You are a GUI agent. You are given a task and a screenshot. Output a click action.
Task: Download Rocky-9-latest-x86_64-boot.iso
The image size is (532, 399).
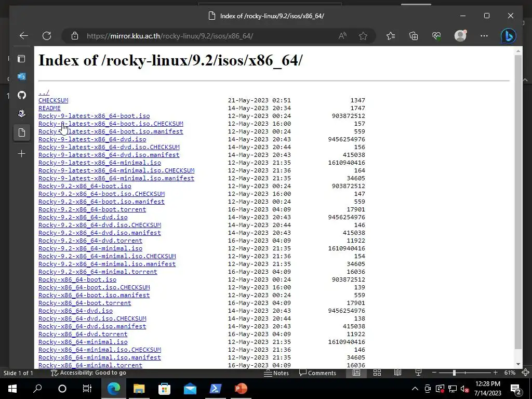pos(94,116)
